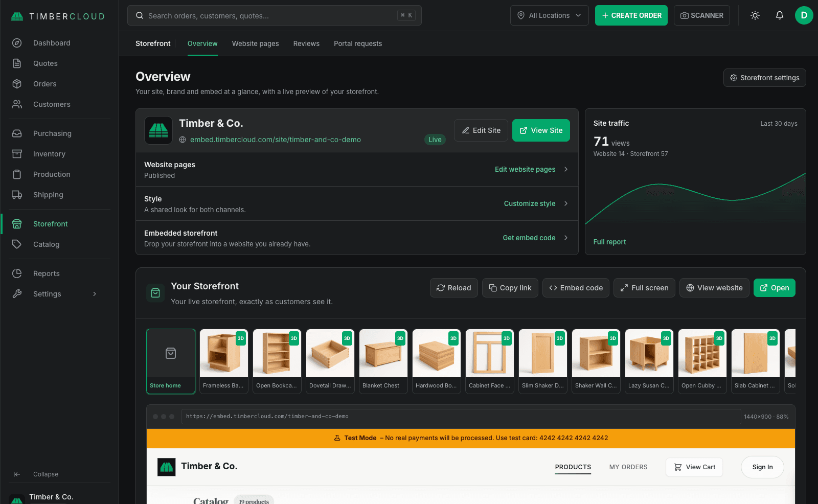Click the CREATE ORDER button

tap(631, 15)
